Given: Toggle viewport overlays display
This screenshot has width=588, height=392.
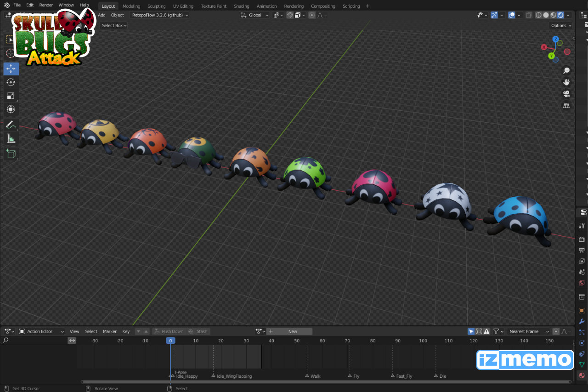Looking at the screenshot, I should coord(512,15).
